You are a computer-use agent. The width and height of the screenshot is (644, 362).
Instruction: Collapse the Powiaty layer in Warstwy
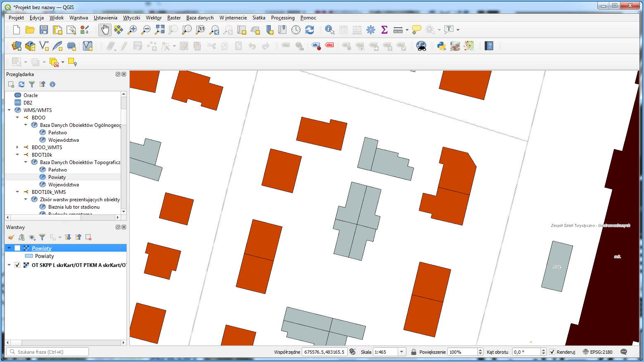(9, 248)
